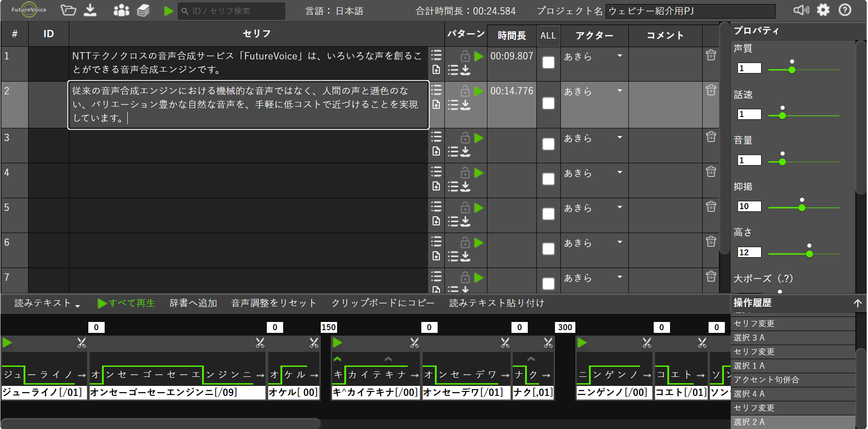
Task: Delete row 1 with trash icon
Action: 711,55
